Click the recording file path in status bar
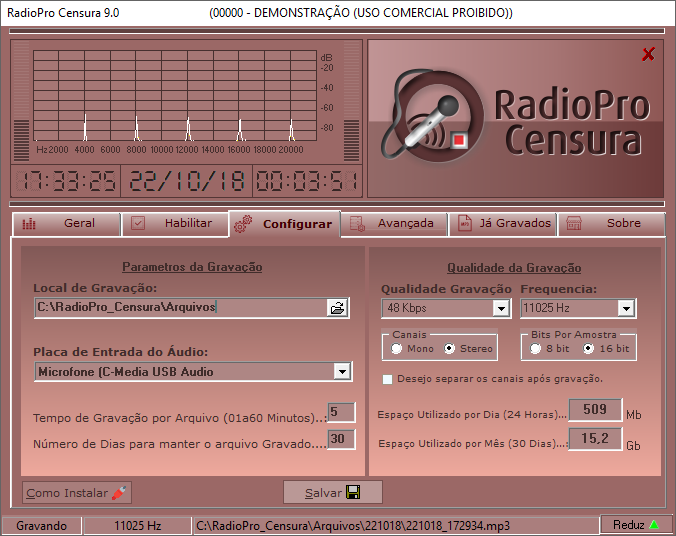 coord(396,526)
